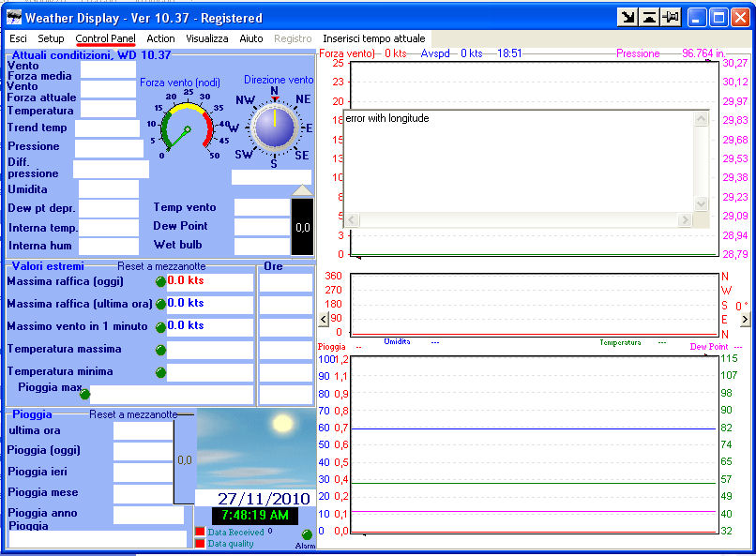
Task: Click the date 27/11/2010
Action: point(264,499)
